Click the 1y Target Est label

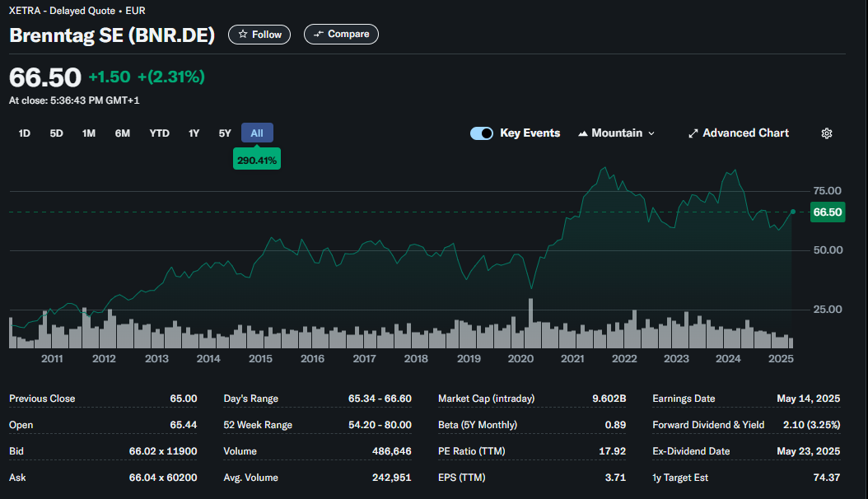(679, 478)
